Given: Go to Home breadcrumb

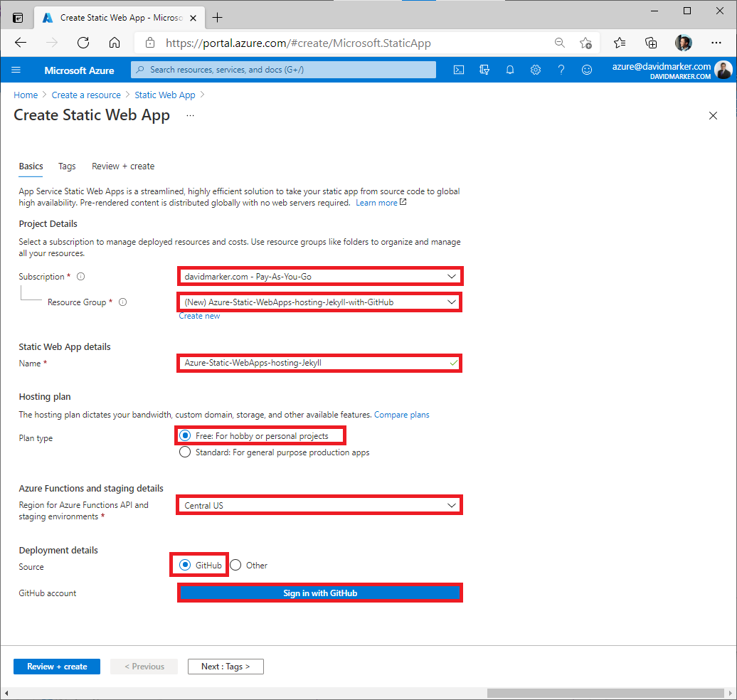Looking at the screenshot, I should click(x=26, y=95).
